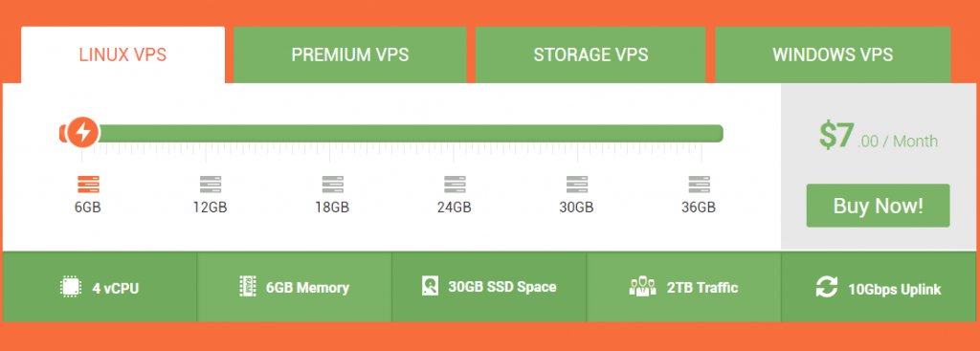This screenshot has width=980, height=351.
Task: Pick the 24GB server stack icon
Action: point(455,185)
